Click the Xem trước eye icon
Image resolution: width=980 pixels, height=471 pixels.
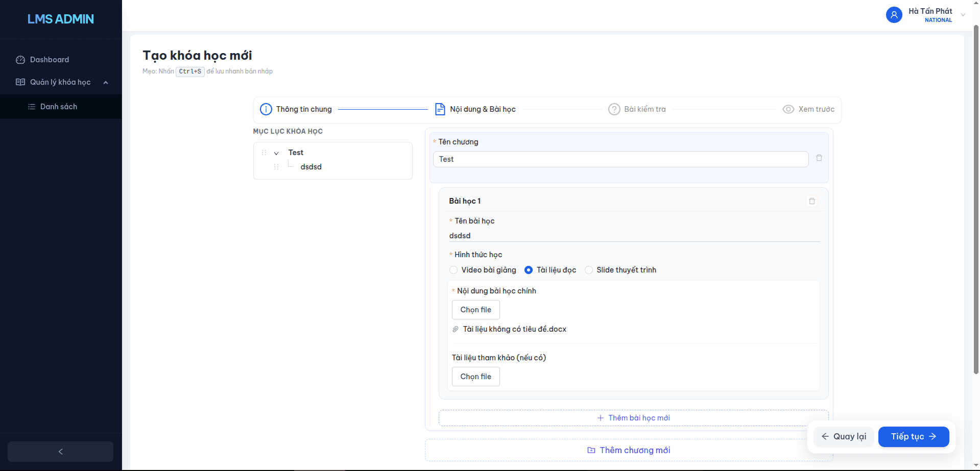[788, 109]
